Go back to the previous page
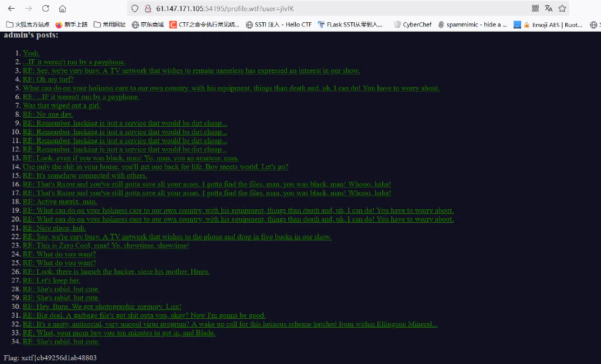This screenshot has width=601, height=364. (11, 8)
